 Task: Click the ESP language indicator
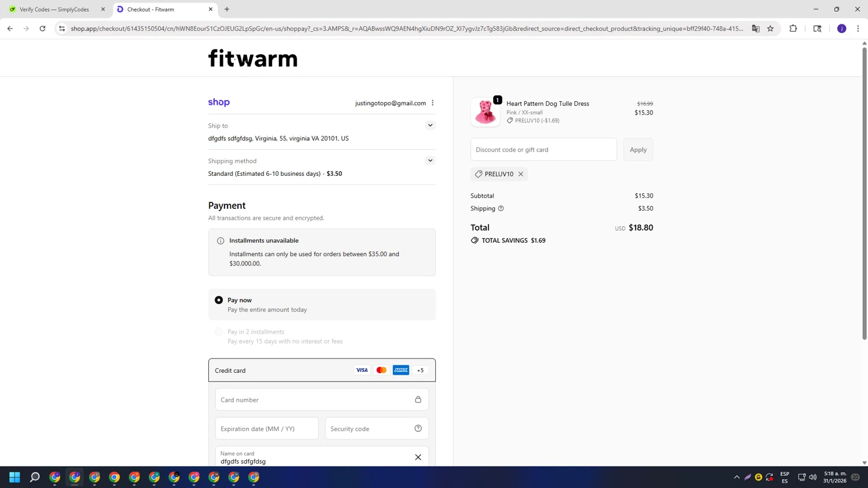(785, 477)
